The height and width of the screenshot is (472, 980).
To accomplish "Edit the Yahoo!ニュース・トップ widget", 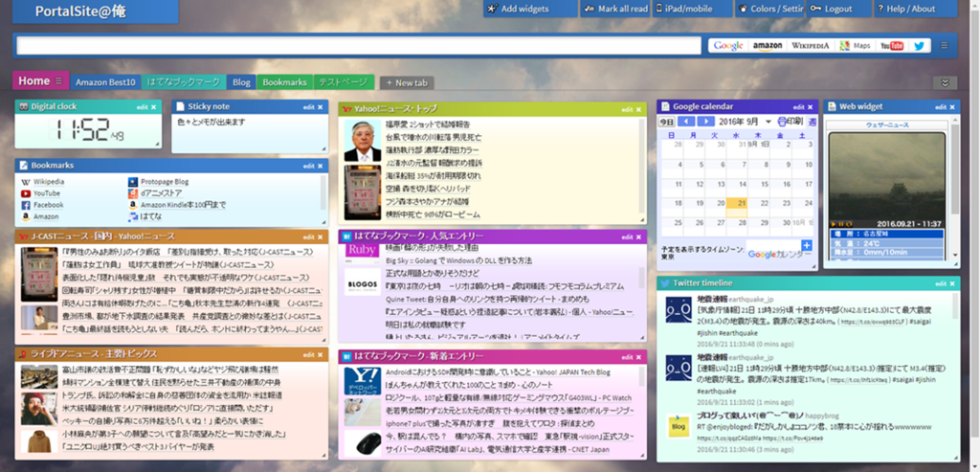I will [627, 109].
